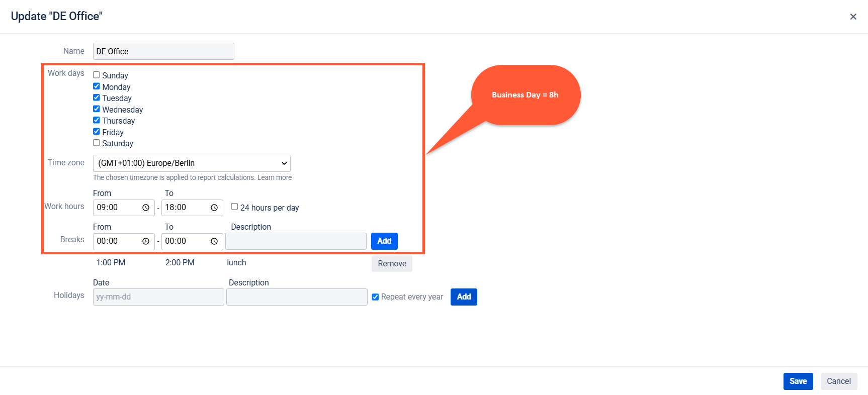Close the Update DE Office dialog

click(x=853, y=17)
